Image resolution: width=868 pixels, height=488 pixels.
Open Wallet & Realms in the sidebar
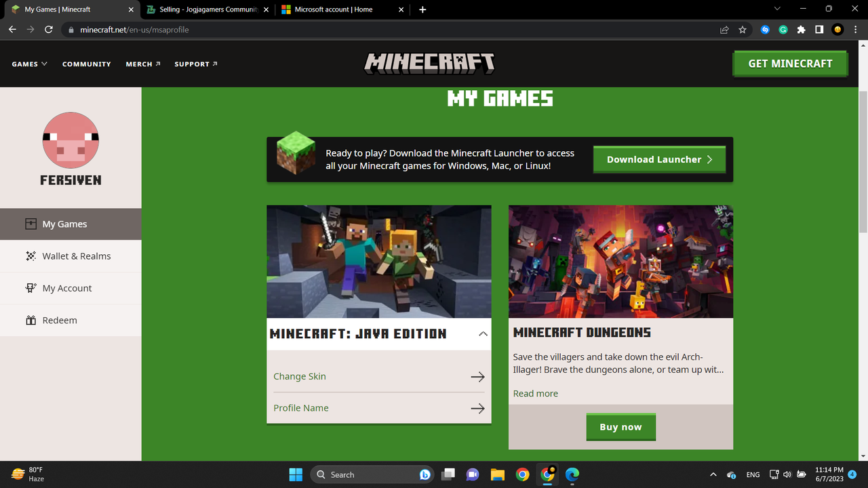point(71,256)
